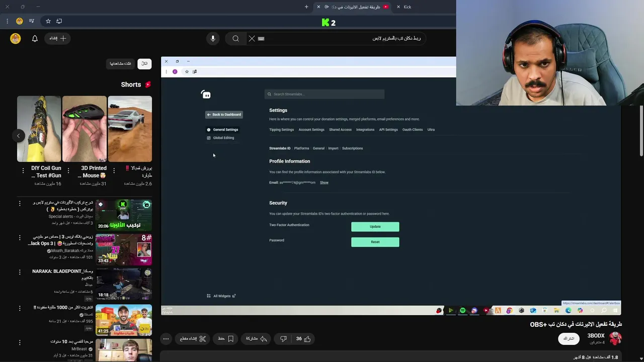This screenshot has width=644, height=362.
Task: Open options for the Special alerts video
Action: (20, 204)
